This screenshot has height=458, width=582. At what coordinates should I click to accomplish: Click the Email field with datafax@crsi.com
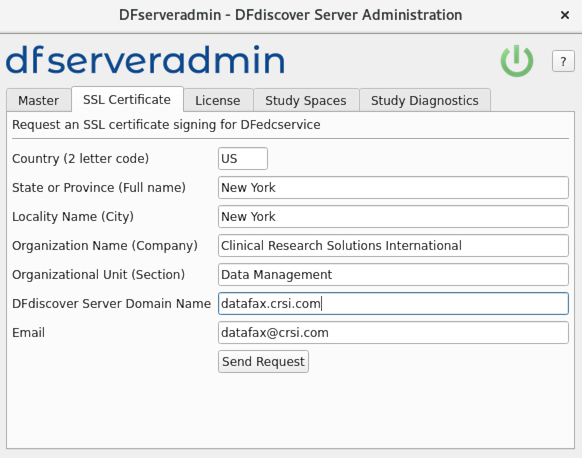(x=393, y=333)
